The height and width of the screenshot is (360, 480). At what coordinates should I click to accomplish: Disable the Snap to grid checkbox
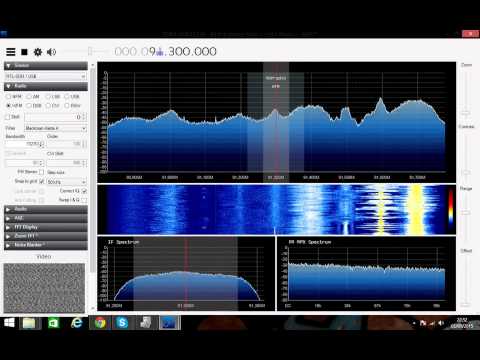tap(41, 181)
